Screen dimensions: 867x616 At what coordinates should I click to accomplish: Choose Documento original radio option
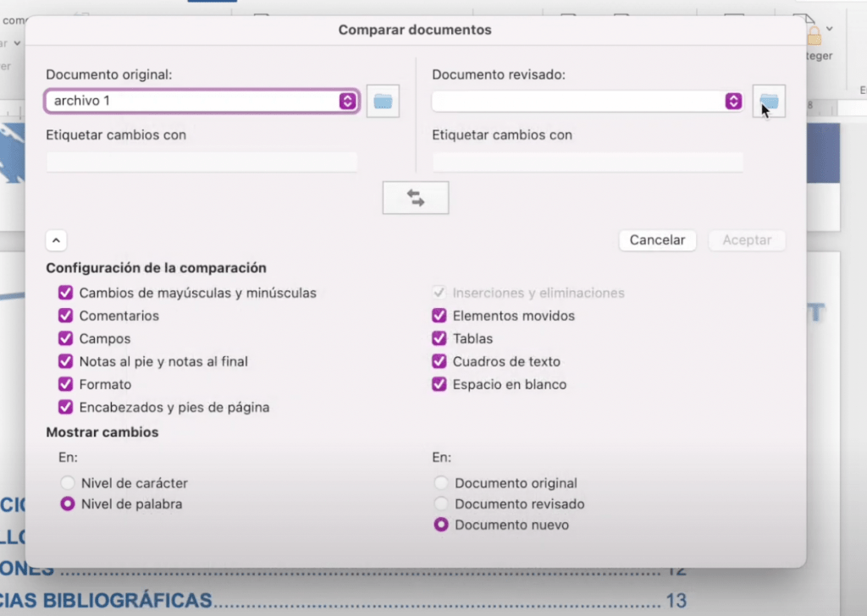click(x=440, y=483)
